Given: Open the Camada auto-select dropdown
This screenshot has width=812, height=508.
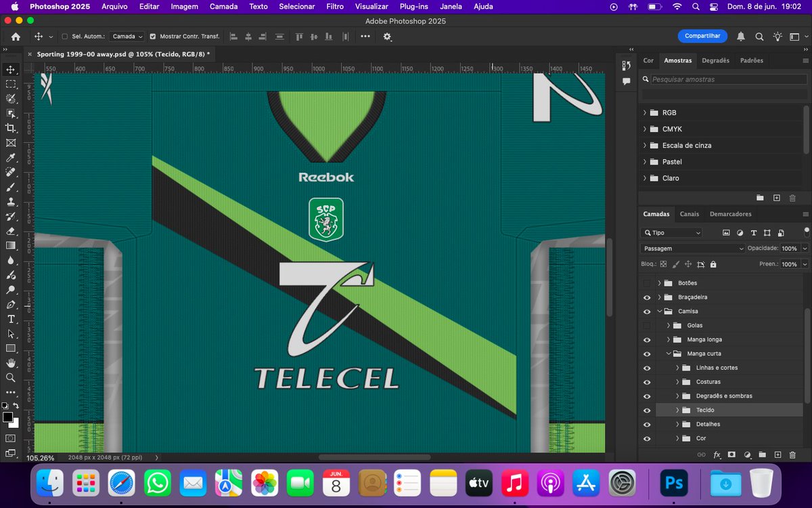Looking at the screenshot, I should pos(128,37).
